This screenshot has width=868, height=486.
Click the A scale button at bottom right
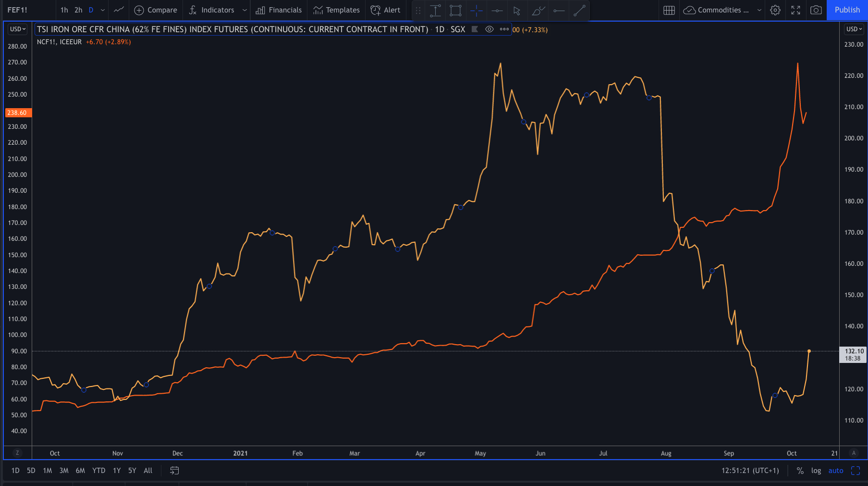[854, 453]
